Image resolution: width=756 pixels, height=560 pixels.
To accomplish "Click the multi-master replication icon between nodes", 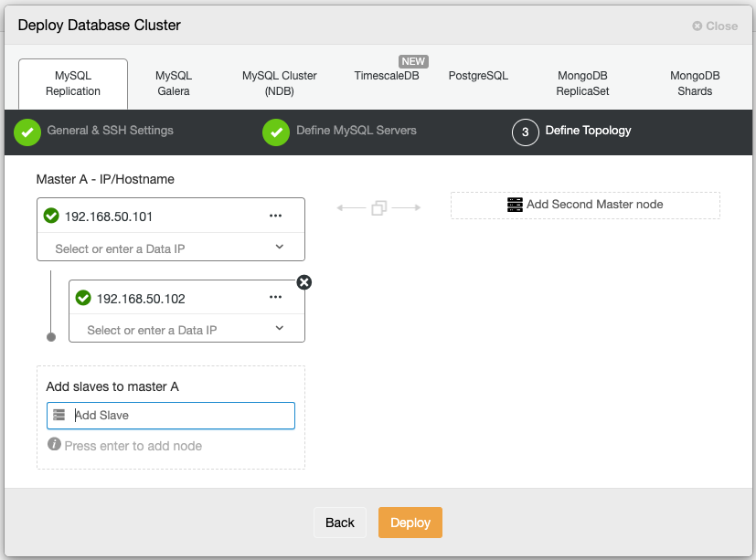I will [x=379, y=207].
